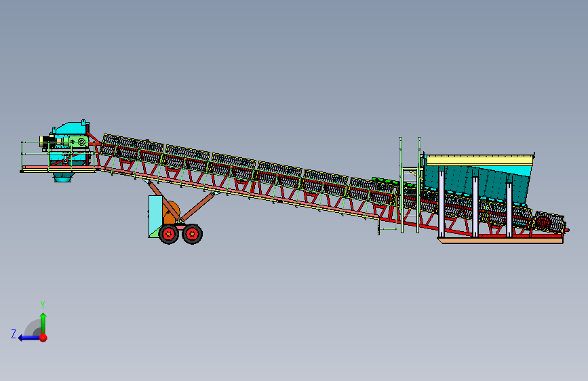Pick the brown support strut leaning right
Viewport: 588px width, 381px height.
pos(197,207)
